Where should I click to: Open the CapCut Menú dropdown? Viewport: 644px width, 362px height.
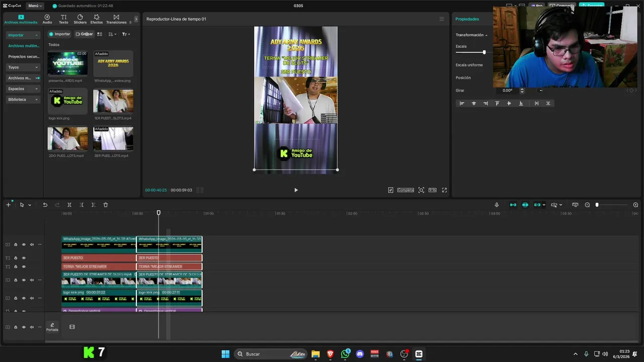[x=35, y=6]
